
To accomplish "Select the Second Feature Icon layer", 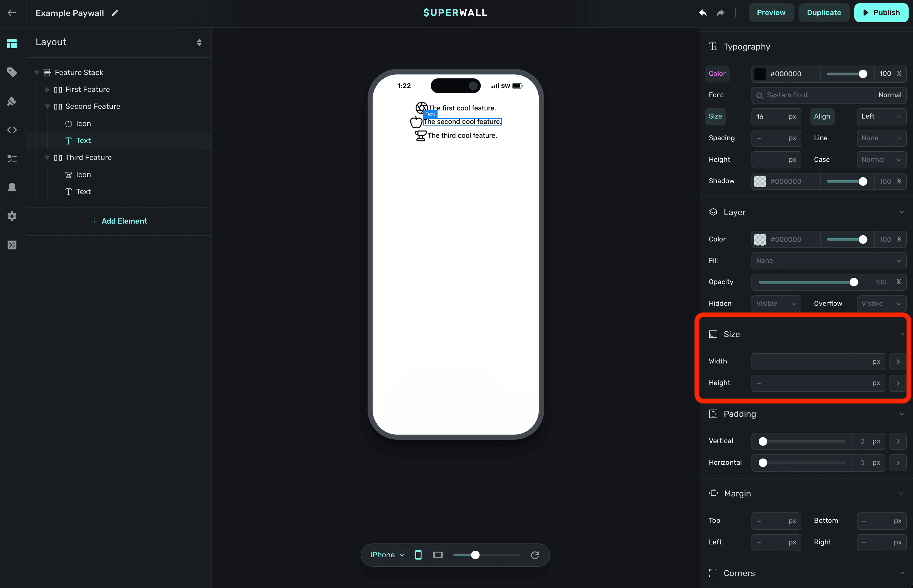I will click(x=83, y=124).
